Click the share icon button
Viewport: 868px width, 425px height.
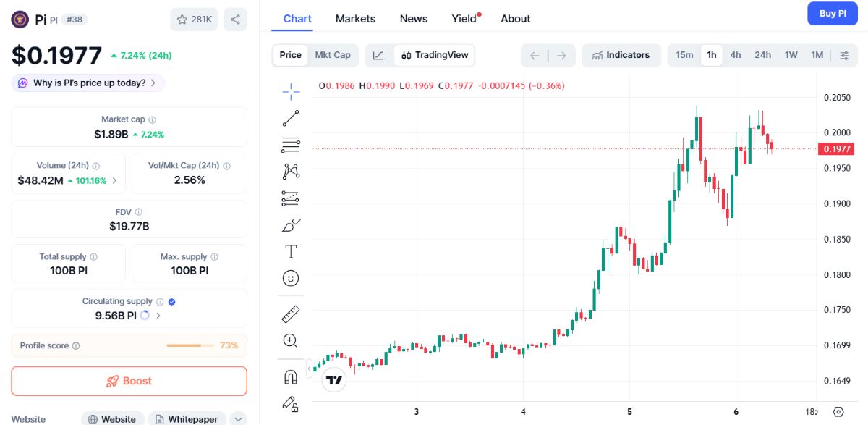(236, 20)
